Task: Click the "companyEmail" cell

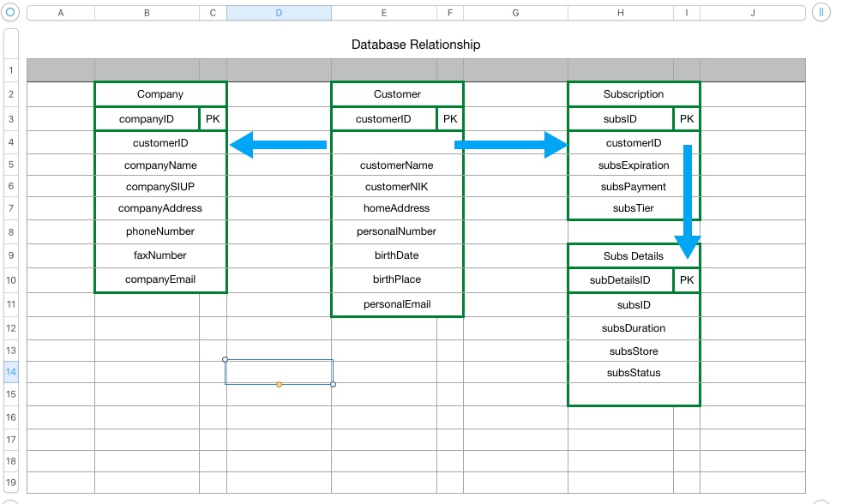Action: (160, 280)
